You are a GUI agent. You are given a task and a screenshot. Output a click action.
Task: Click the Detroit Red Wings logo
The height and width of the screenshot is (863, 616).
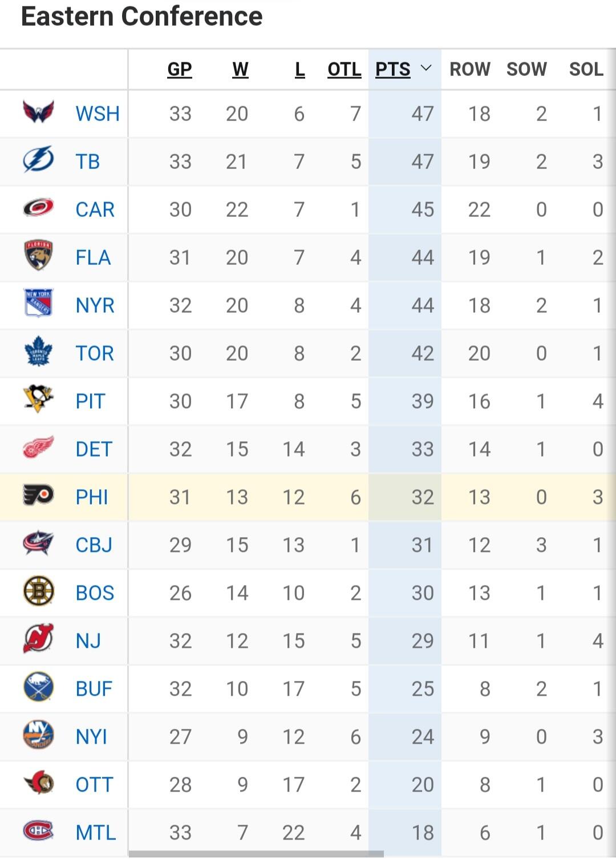38,447
